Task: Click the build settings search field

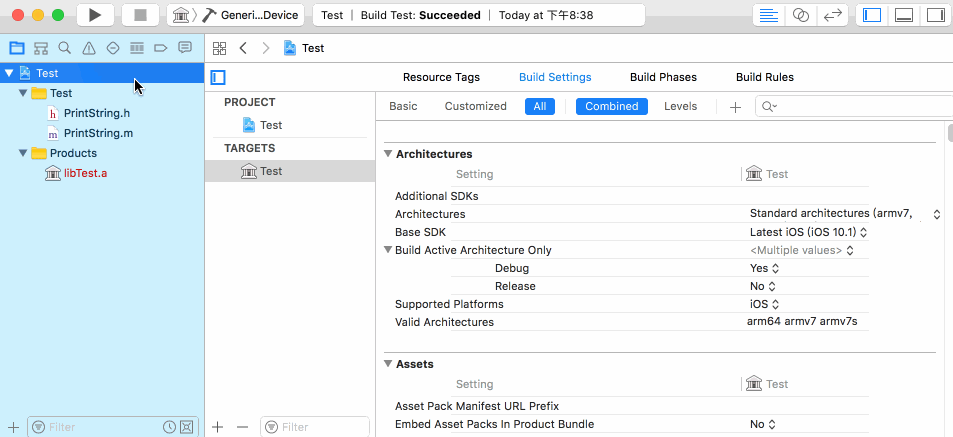Action: [854, 106]
